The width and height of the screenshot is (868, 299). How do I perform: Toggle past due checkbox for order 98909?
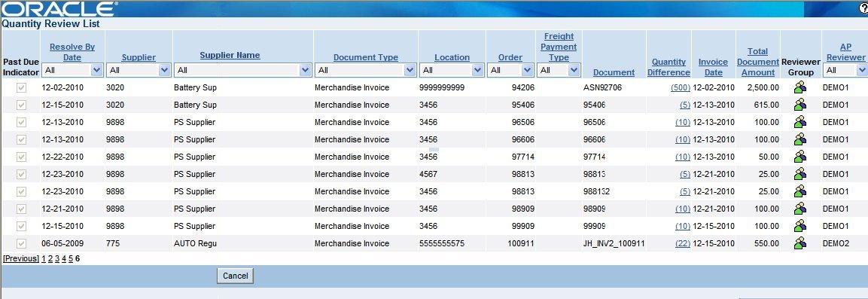(x=21, y=209)
